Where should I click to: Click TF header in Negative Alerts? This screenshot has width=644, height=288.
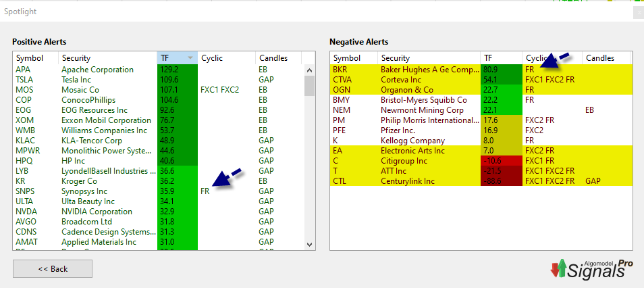(x=501, y=58)
